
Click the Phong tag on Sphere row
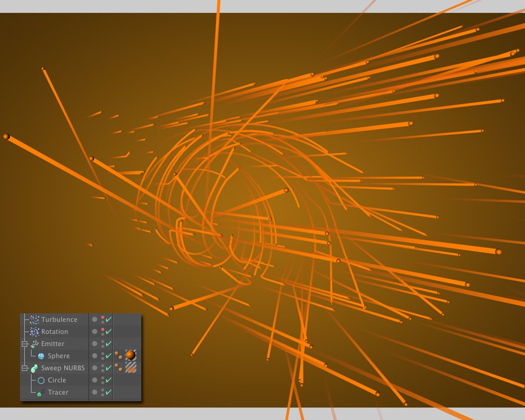coord(118,355)
